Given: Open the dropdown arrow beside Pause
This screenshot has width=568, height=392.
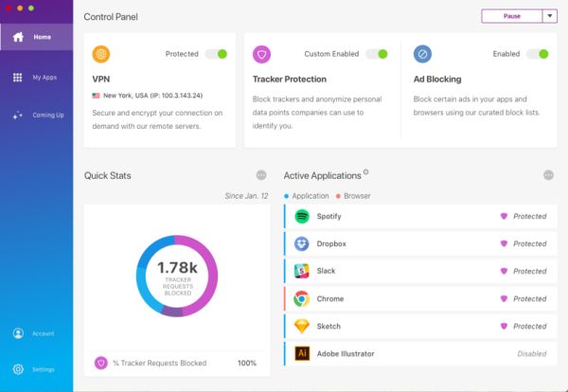Looking at the screenshot, I should pos(549,16).
